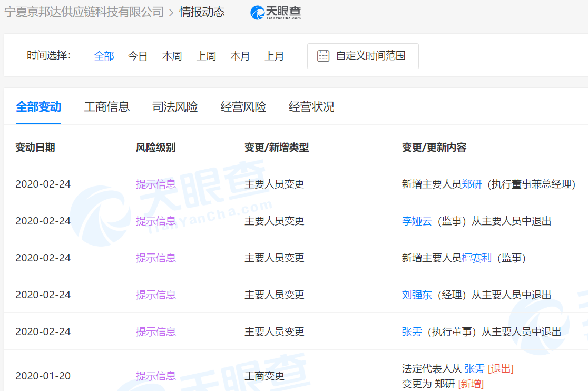Switch to 经营风险 tab
The height and width of the screenshot is (391, 588).
[x=243, y=107]
